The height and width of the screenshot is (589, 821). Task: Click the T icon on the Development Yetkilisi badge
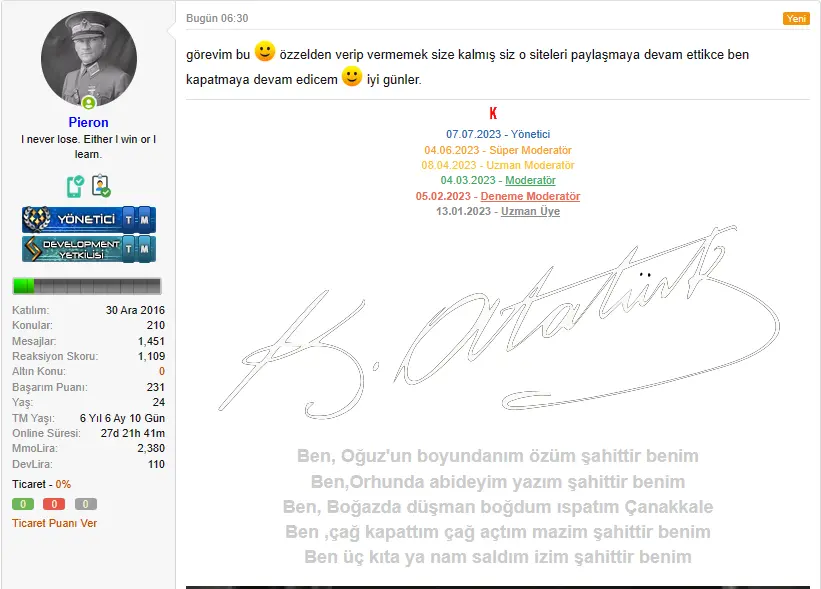(131, 246)
